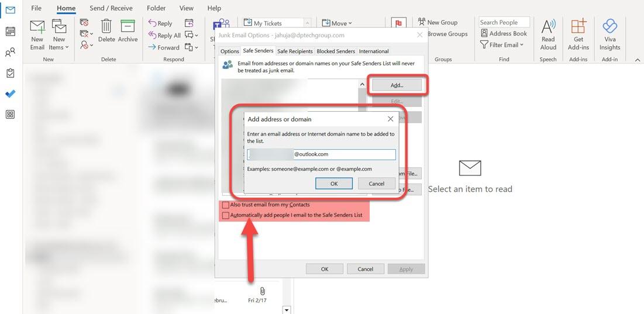Check Automatically add people I email option

coord(226,215)
